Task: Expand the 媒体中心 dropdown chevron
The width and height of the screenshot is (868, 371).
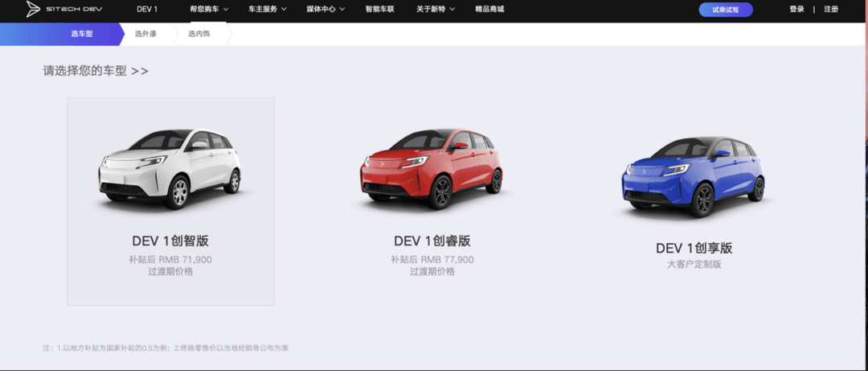Action: [342, 10]
